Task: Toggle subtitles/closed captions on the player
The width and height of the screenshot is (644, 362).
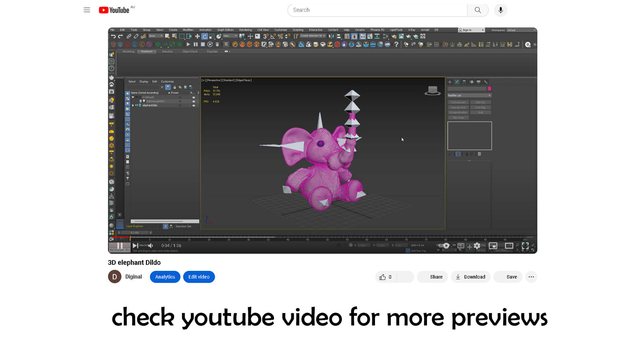Action: coord(461,246)
